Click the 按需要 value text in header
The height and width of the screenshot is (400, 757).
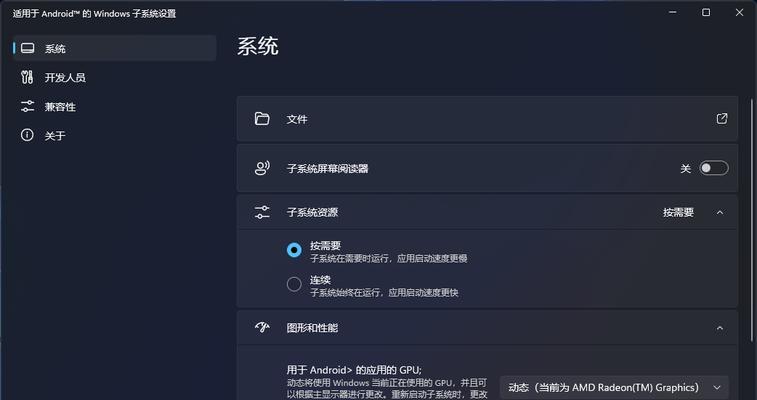(678, 212)
